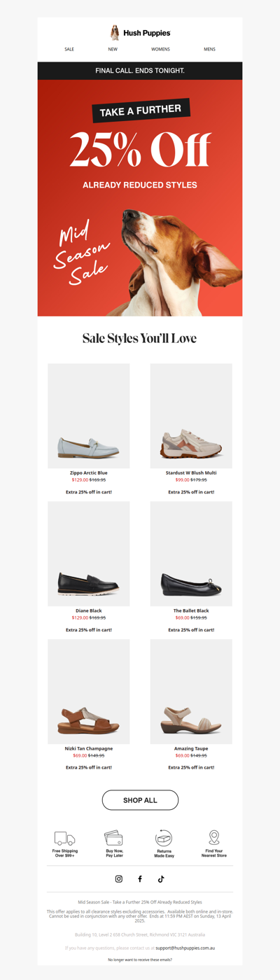280x980 pixels.
Task: Click the Find Your Nearest Store pin icon
Action: pos(214,838)
